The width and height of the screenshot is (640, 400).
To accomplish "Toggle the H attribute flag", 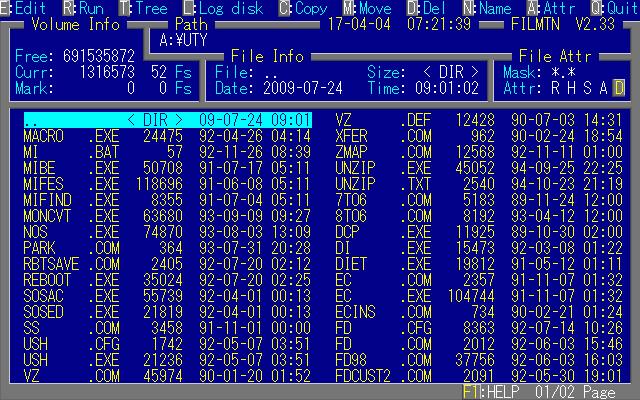I will pyautogui.click(x=571, y=88).
